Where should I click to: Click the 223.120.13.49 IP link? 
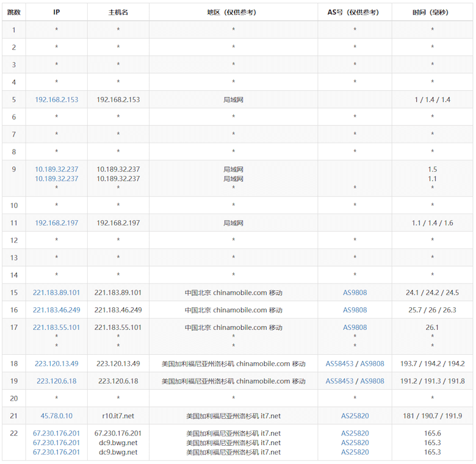(x=56, y=363)
